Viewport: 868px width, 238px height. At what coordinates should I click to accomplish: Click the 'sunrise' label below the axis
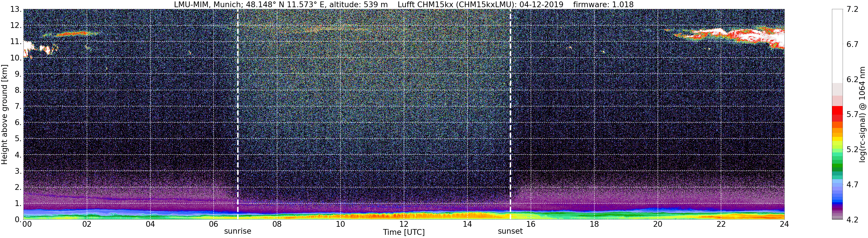[238, 231]
